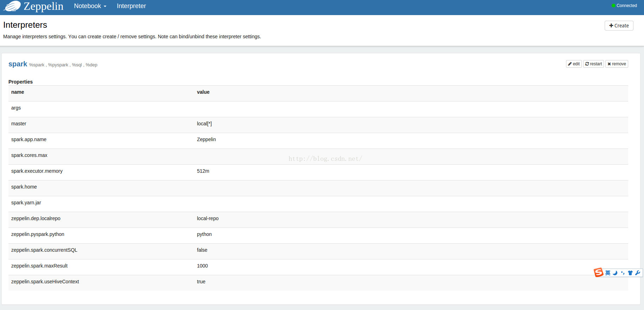Click the moon icon in input toolbar

(x=615, y=273)
